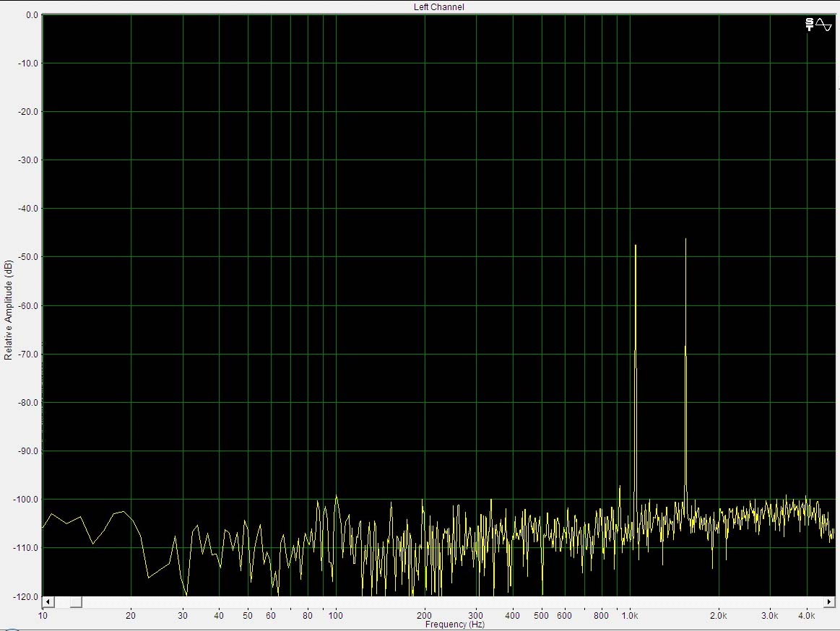Click the tallest peak near 1.5 kHz
This screenshot has height=631, width=840.
(685, 240)
